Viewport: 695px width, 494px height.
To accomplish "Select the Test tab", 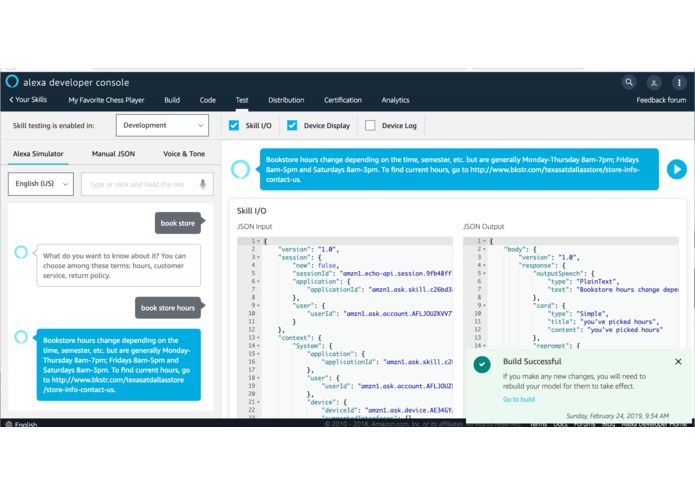I will (x=242, y=100).
